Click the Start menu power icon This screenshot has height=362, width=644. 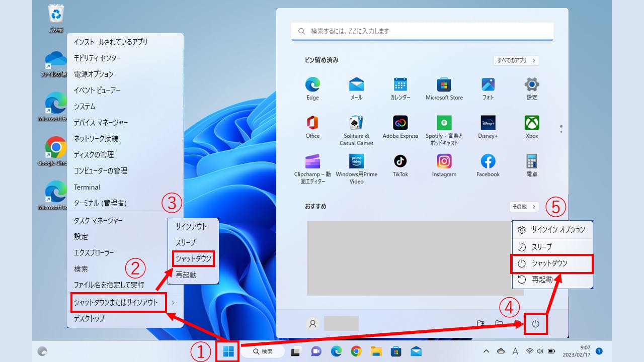click(535, 324)
